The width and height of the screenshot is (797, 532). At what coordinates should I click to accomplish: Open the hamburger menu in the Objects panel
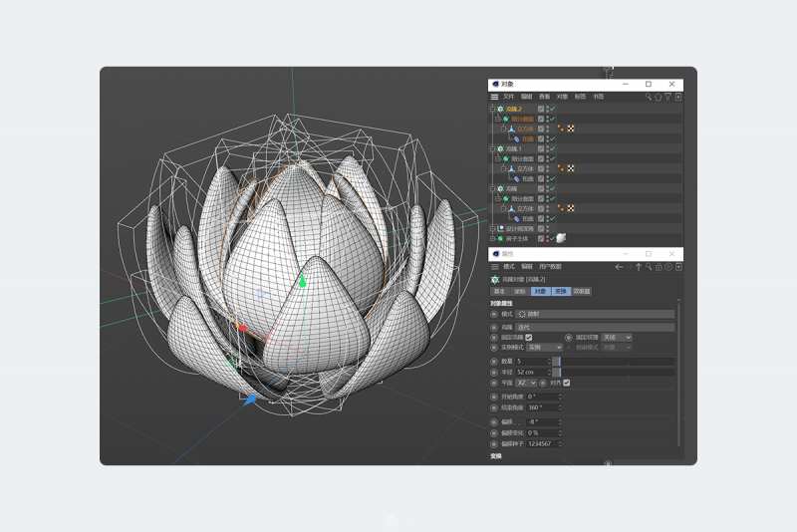click(494, 97)
